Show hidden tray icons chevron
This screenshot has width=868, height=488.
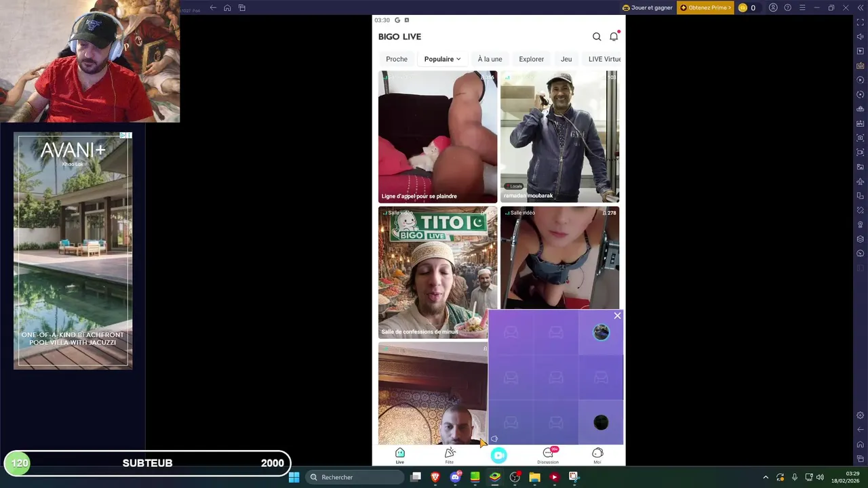[x=766, y=477]
